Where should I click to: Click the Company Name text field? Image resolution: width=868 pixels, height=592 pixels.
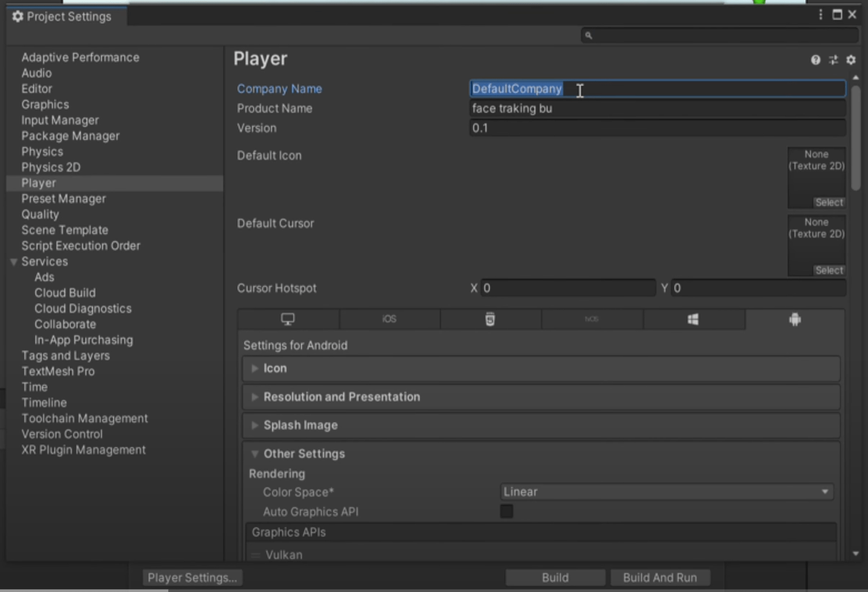[657, 88]
